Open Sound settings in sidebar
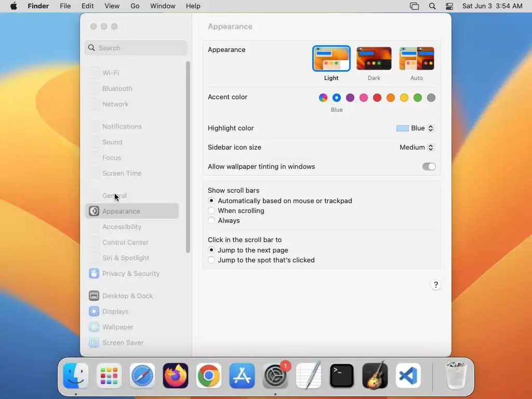 pyautogui.click(x=132, y=142)
